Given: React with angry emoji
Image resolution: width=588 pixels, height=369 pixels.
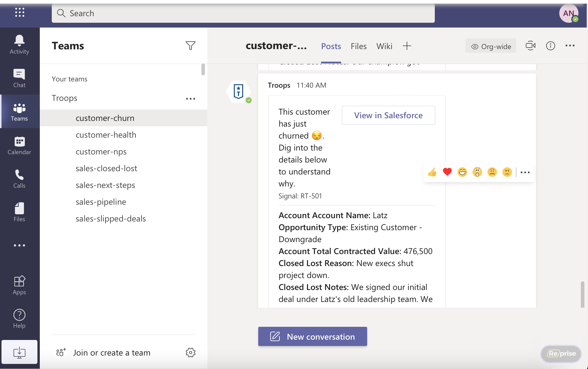Looking at the screenshot, I should pyautogui.click(x=507, y=172).
